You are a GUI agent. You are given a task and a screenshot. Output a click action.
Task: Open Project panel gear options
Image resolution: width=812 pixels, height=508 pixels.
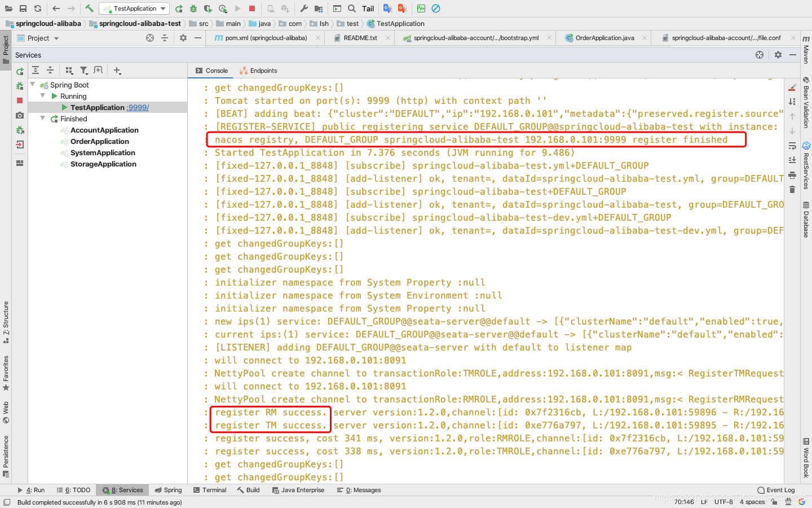point(183,38)
